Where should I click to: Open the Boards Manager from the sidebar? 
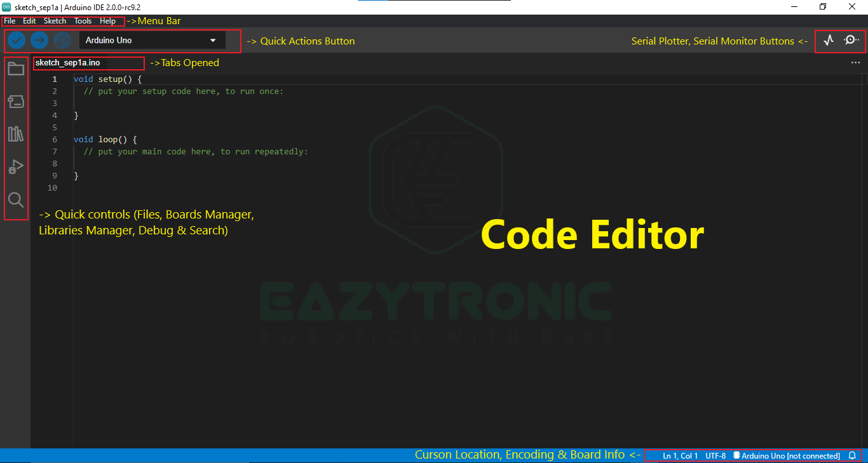click(16, 101)
